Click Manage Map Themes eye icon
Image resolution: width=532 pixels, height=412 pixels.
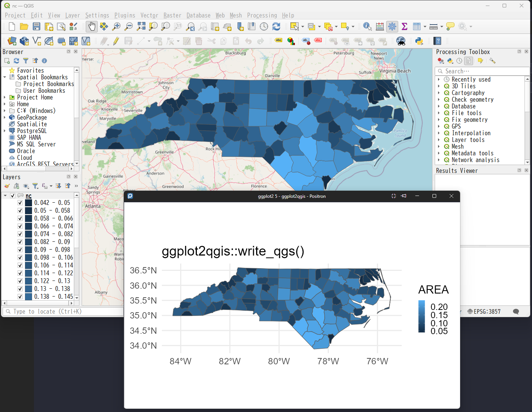coord(26,186)
